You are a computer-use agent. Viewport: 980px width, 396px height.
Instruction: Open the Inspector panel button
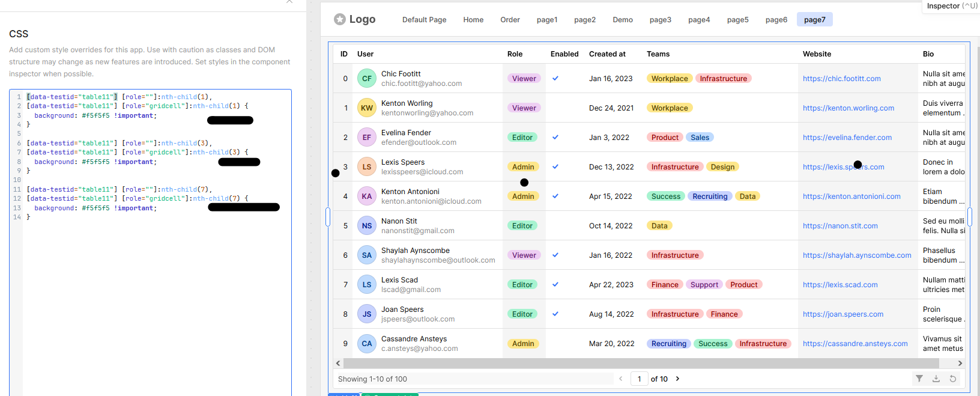951,6
